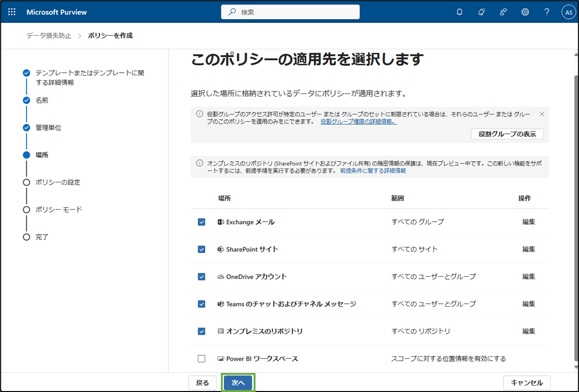This screenshot has width=579, height=392.
Task: Open the AS account avatar
Action: pyautogui.click(x=569, y=12)
